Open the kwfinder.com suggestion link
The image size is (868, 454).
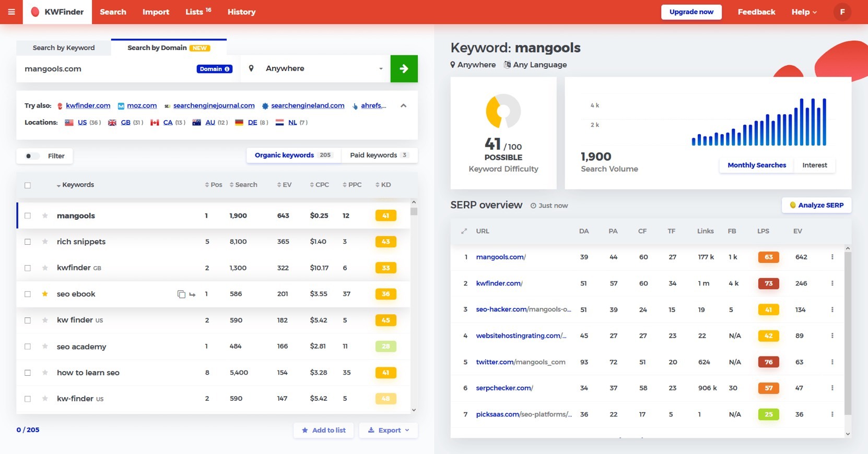[x=88, y=105]
